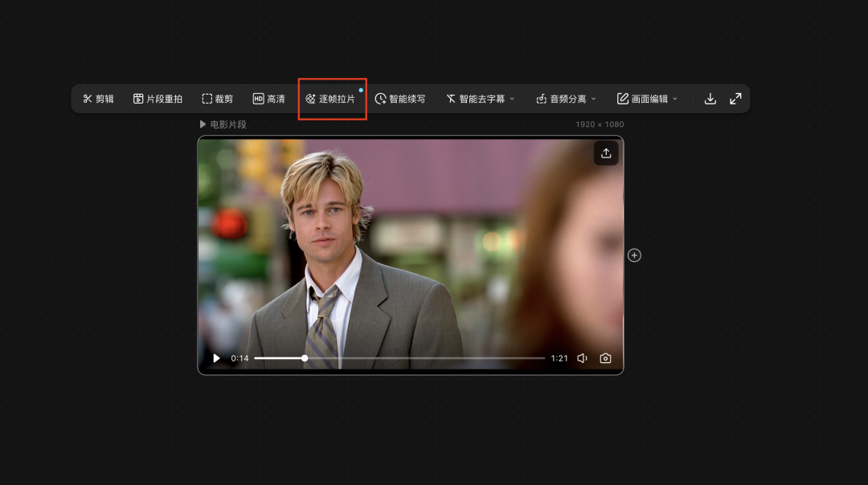Download the video with toolbar download icon

click(x=710, y=99)
